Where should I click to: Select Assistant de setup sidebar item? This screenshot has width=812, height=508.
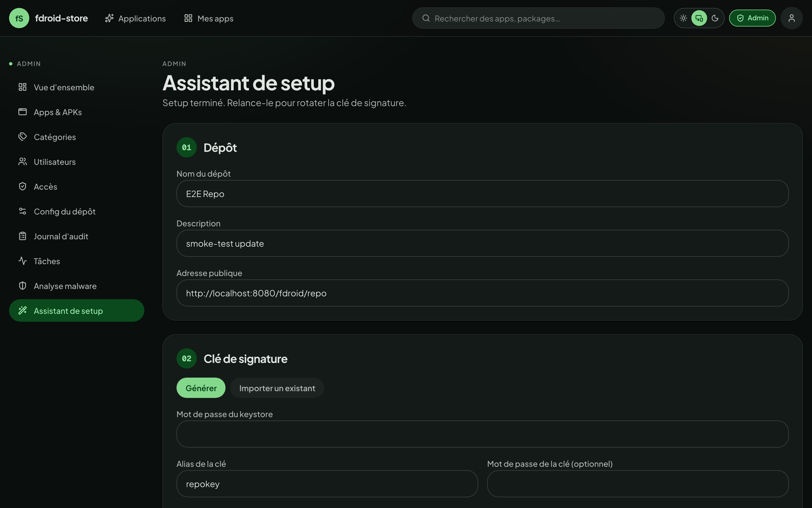point(76,310)
